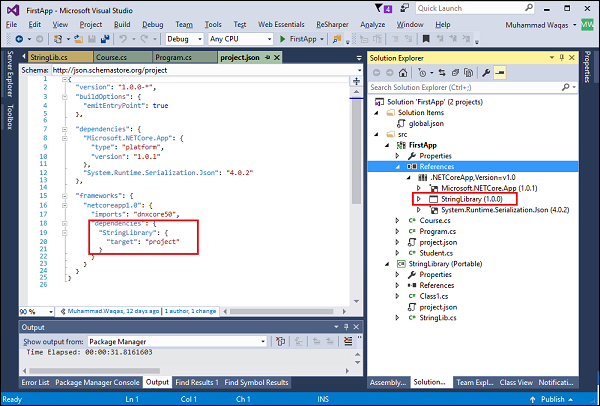Click the New Project toolbar icon
This screenshot has height=406, width=600.
[x=58, y=39]
